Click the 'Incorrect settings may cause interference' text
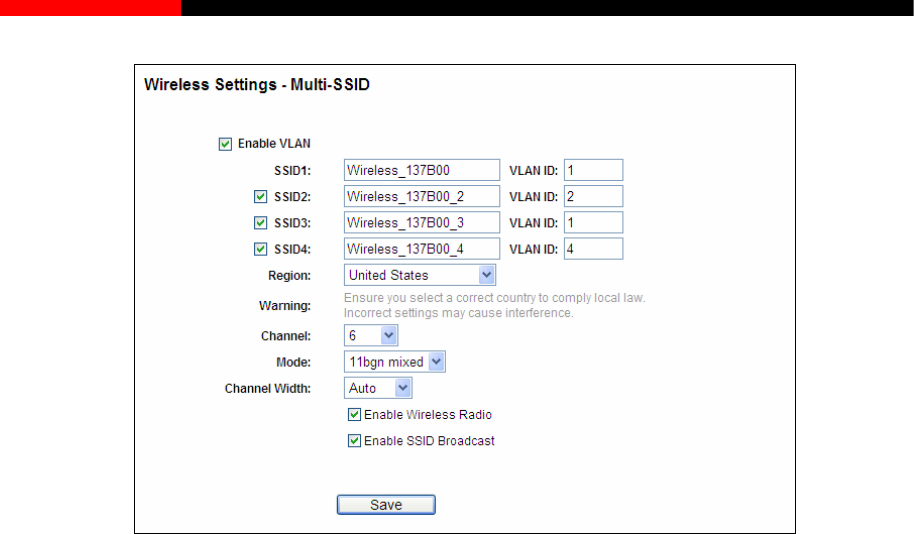This screenshot has width=914, height=534. point(459,313)
